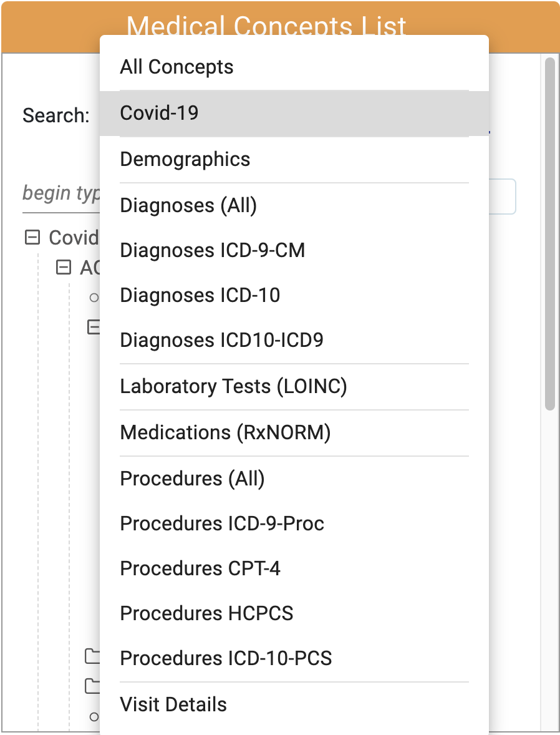Collapse the AC child tree node
The height and width of the screenshot is (735, 560).
coord(63,268)
